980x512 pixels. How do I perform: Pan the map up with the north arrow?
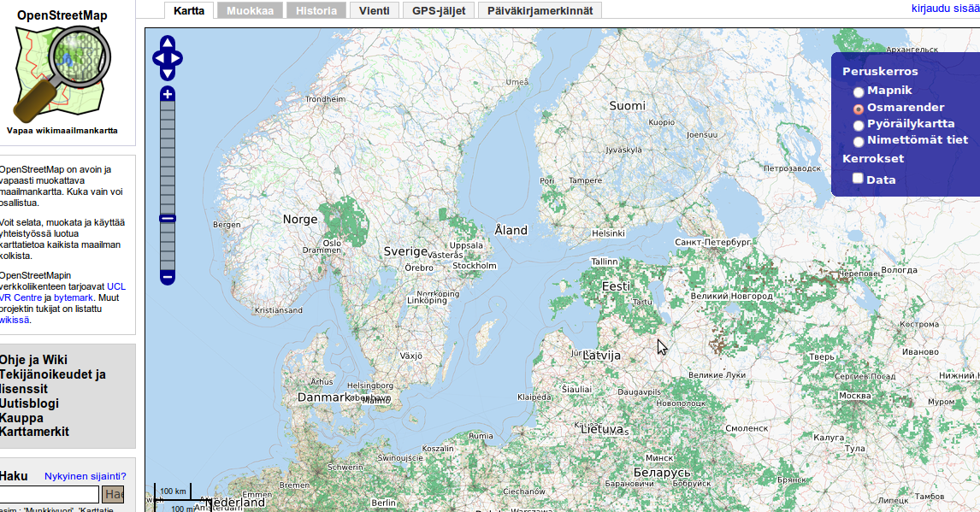[168, 44]
